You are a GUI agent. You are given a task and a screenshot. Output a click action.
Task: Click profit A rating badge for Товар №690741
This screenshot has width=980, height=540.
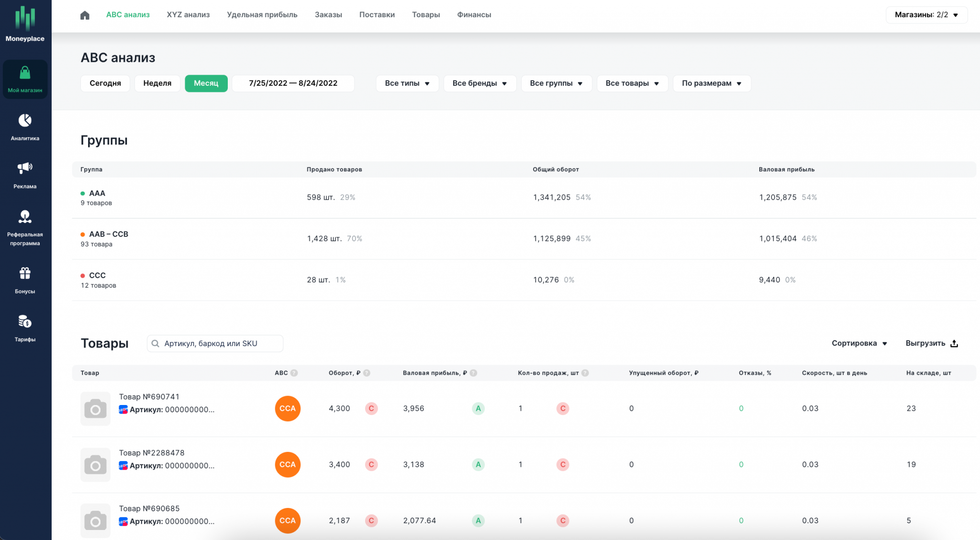pos(478,408)
